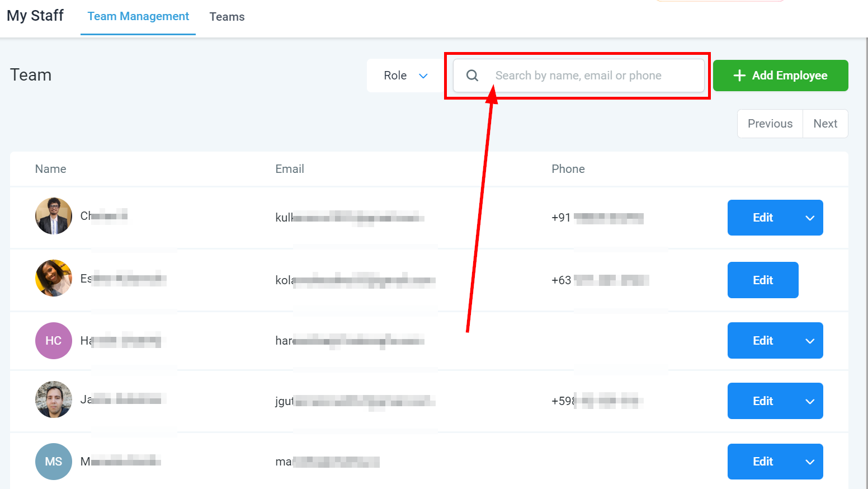Click the fourth employee's profile photo
Image resolution: width=868 pixels, height=489 pixels.
(x=54, y=399)
